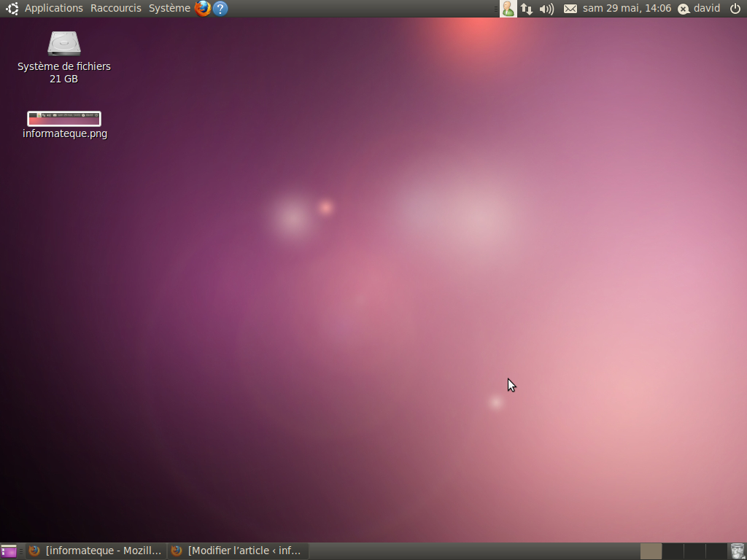Switch to the fourth workspace beside trash
747x560 pixels.
pos(716,551)
